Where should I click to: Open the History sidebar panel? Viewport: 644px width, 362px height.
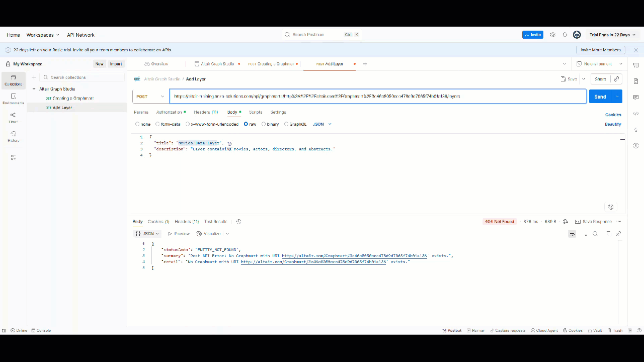tap(14, 136)
